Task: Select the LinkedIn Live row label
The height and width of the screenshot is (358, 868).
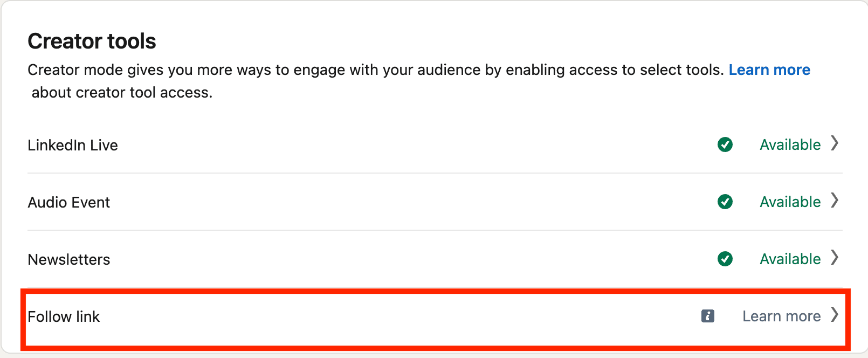Action: tap(73, 145)
